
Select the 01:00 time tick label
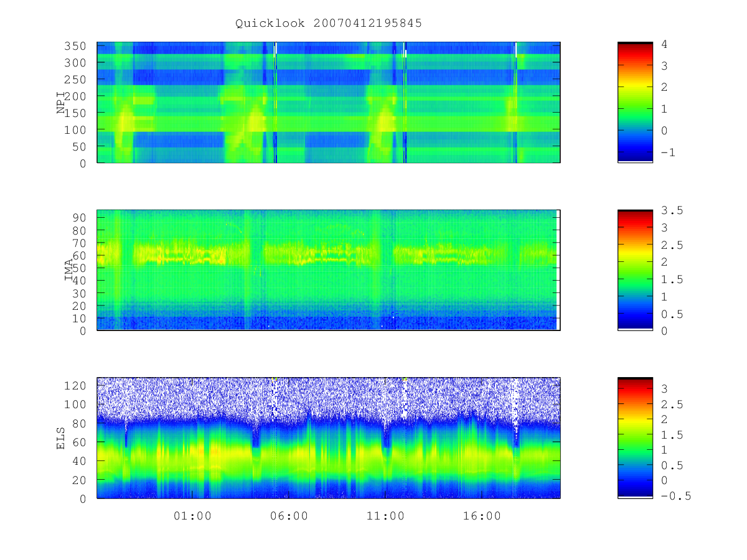click(192, 516)
